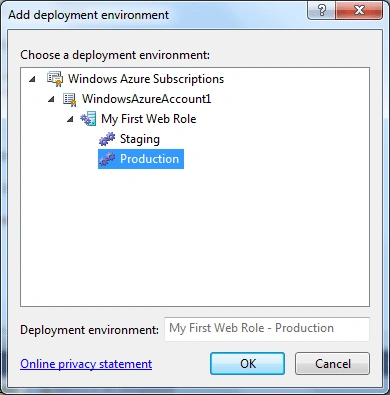Screen dimensions: 390x395
Task: Click the help question mark button
Action: click(322, 11)
